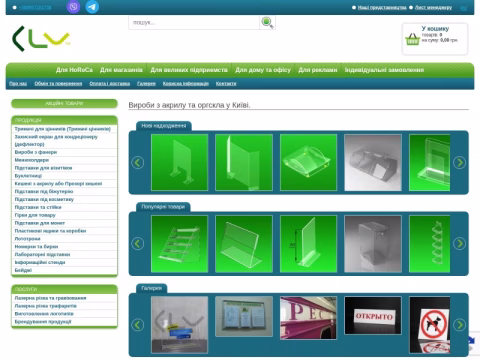Open 'Пластикові ящики та коробки' category
Screen dimensions: 480x360
coord(50,231)
